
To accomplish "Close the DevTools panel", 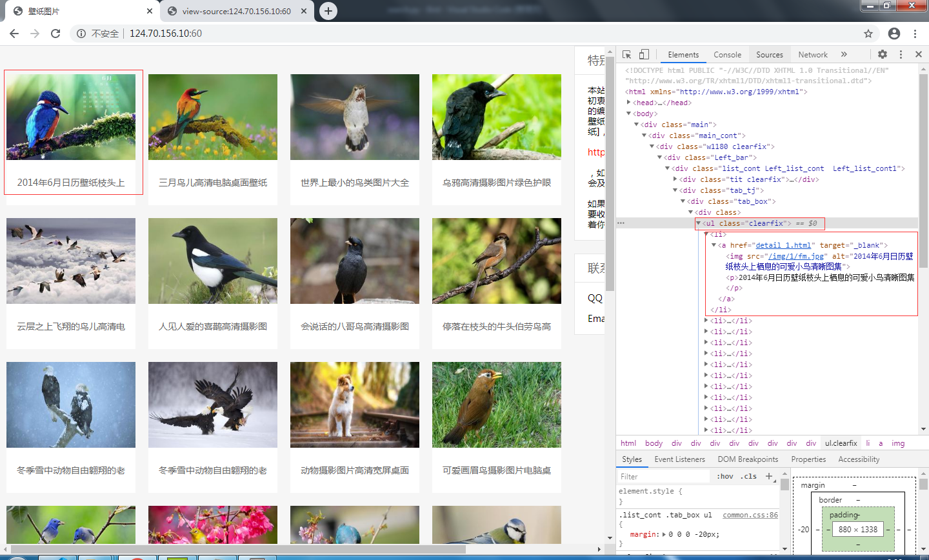I will click(x=919, y=55).
